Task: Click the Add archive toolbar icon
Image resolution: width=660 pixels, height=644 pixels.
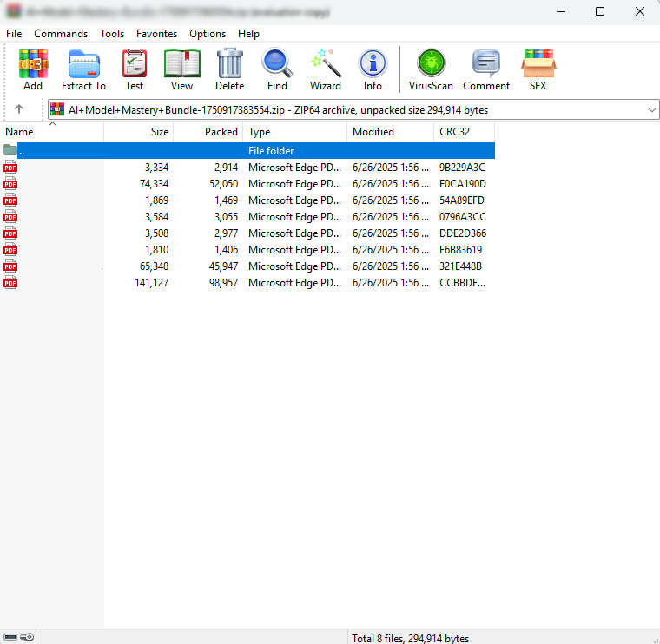Action: (33, 69)
